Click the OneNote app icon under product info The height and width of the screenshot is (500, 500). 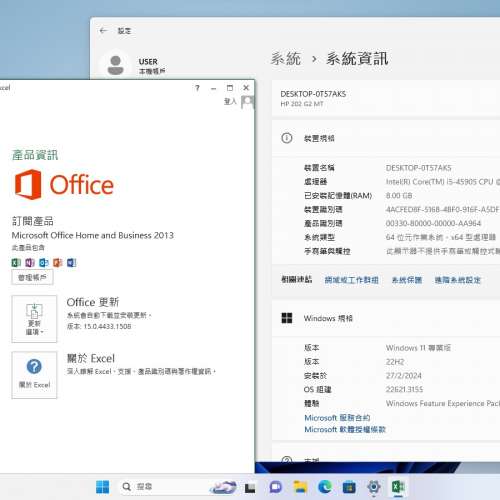pos(30,263)
